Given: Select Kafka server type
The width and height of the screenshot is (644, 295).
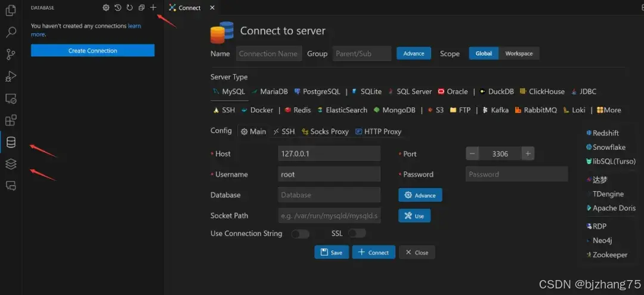Looking at the screenshot, I should [x=496, y=110].
